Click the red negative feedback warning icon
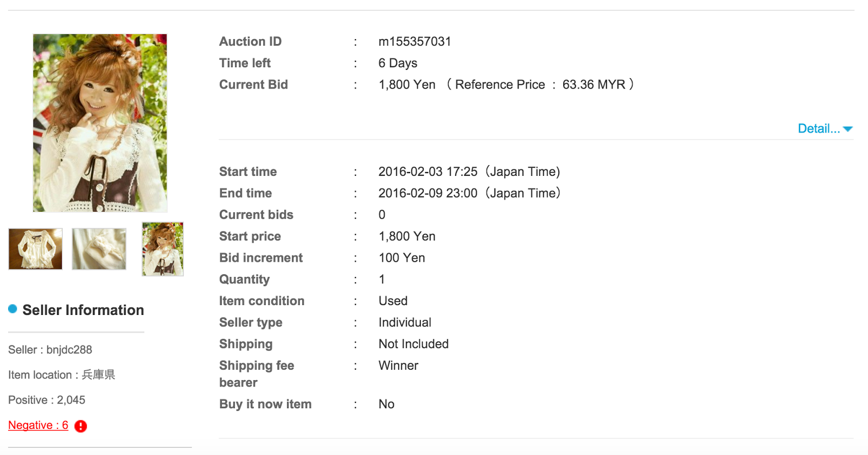The width and height of the screenshot is (868, 455). (x=81, y=426)
